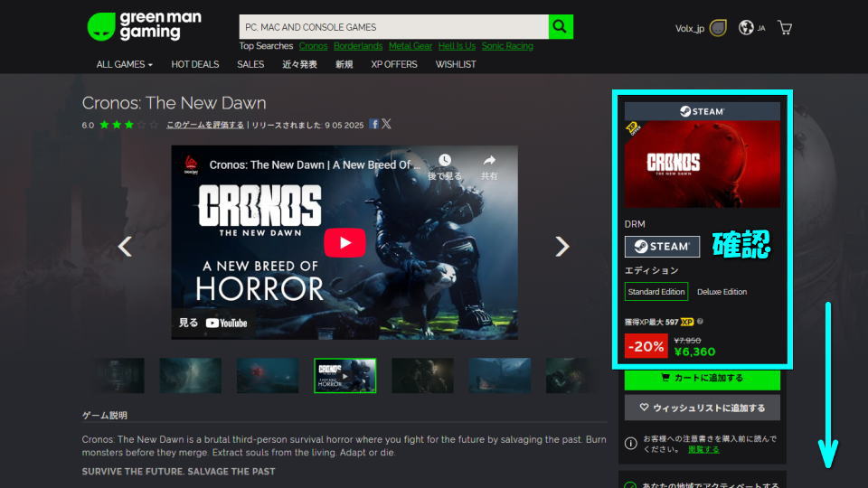Go to next media with right chevron
Image resolution: width=868 pixels, height=488 pixels.
[x=561, y=246]
